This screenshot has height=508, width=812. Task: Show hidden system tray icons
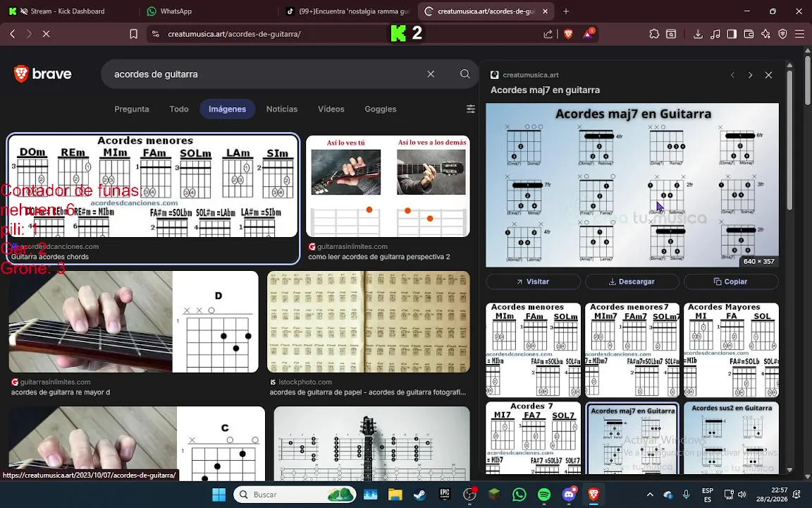click(650, 495)
